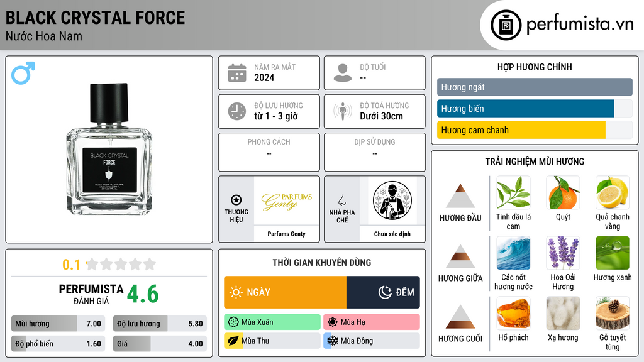
Task: Click the Mùa Hạ season bar
Action: click(x=372, y=322)
